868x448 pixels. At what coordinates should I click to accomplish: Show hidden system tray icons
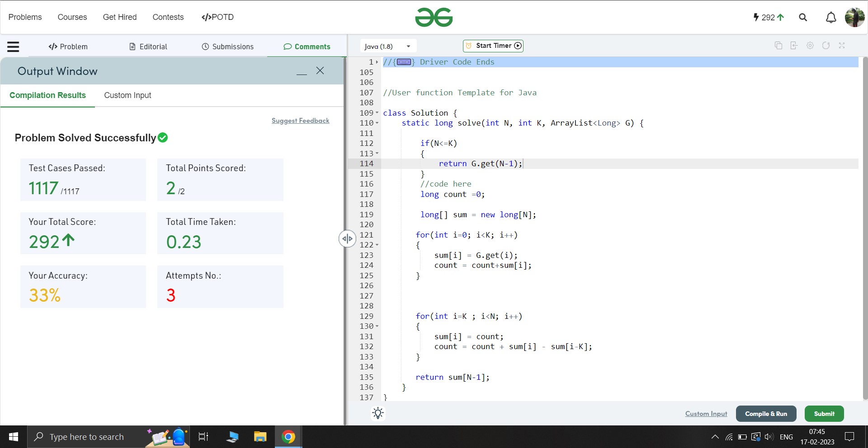tap(715, 437)
